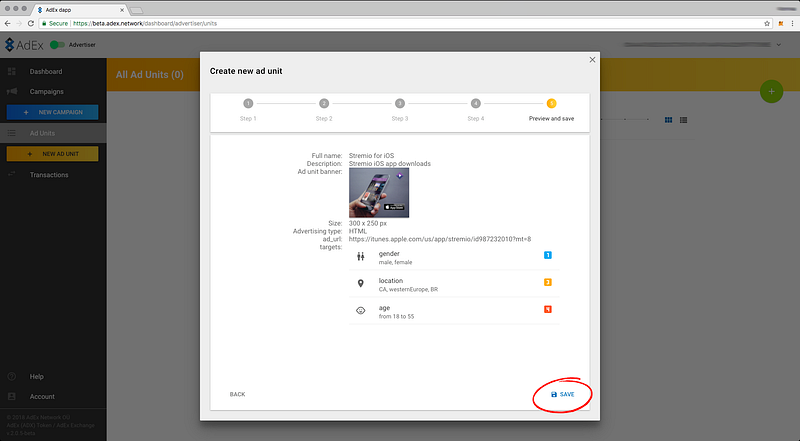Switch to list view

coord(684,120)
